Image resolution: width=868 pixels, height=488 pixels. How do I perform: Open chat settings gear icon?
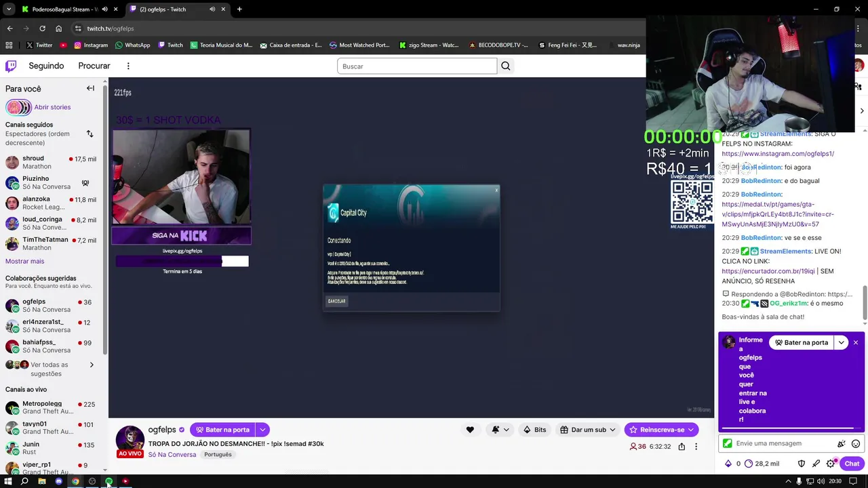(x=831, y=464)
